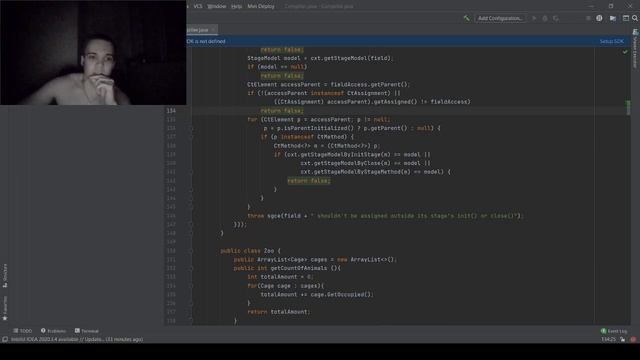Click fold marker beside 'p = p.isParentInitialized()' line
The image size is (640, 360).
click(191, 128)
